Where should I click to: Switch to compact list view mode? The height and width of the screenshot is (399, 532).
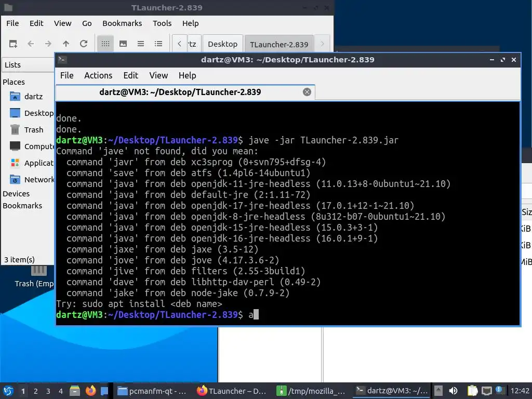click(x=141, y=44)
